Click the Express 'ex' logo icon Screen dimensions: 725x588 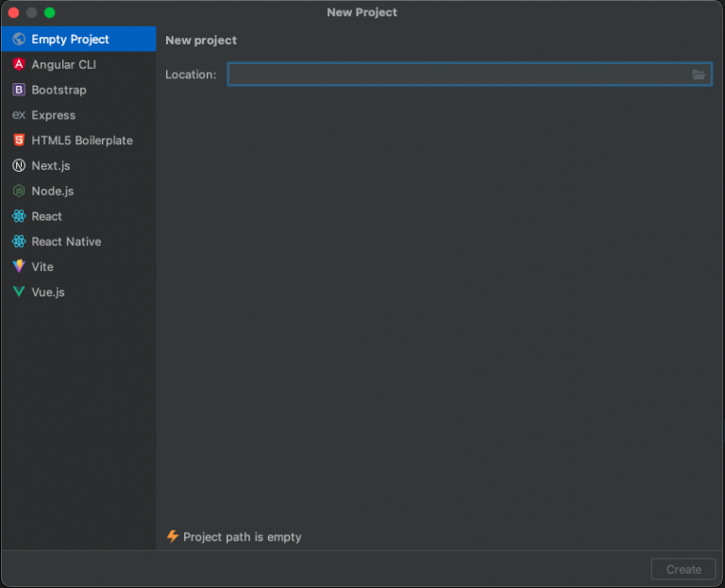point(19,115)
